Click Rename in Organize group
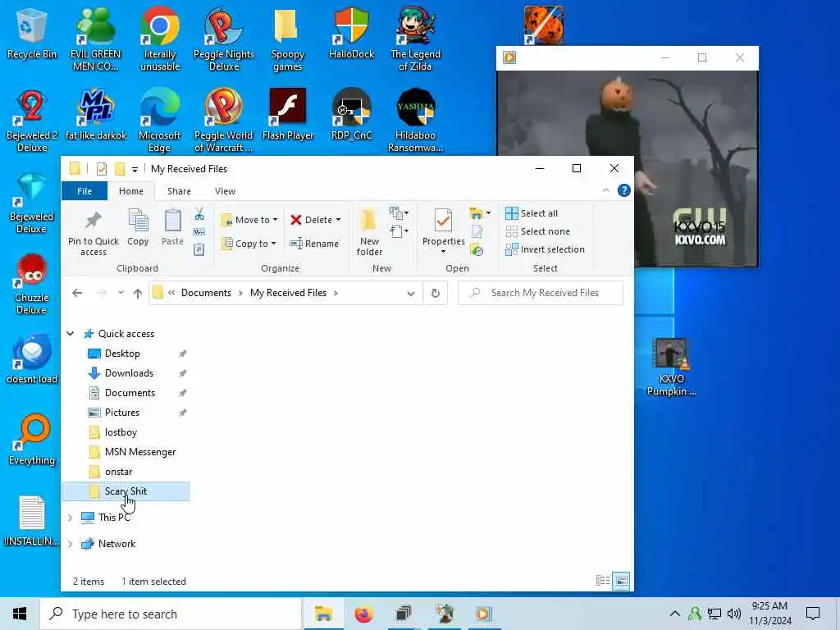840x630 pixels. point(314,243)
